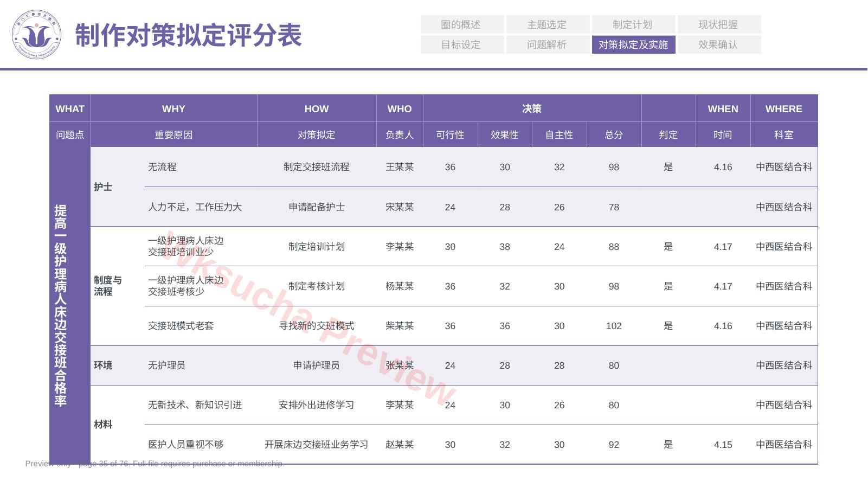
Task: Open the 效果确认 tab
Action: pyautogui.click(x=719, y=44)
